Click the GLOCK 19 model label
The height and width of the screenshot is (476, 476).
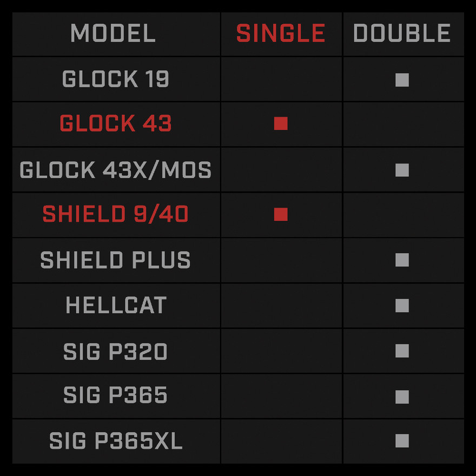[116, 80]
